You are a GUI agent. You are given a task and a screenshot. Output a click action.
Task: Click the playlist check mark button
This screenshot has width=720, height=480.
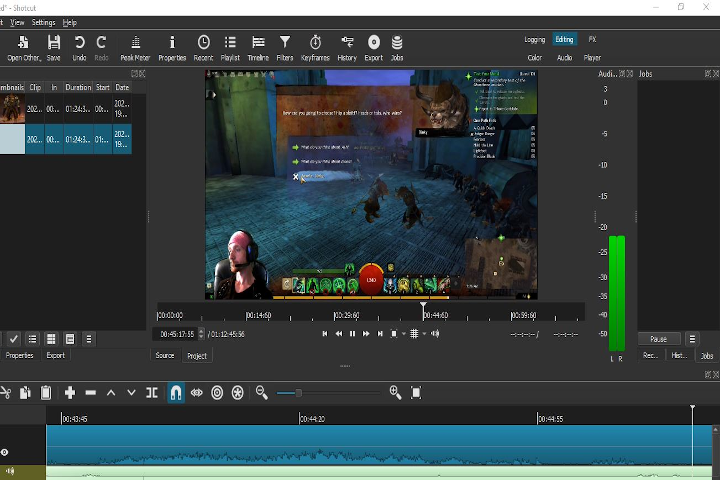pyautogui.click(x=14, y=339)
